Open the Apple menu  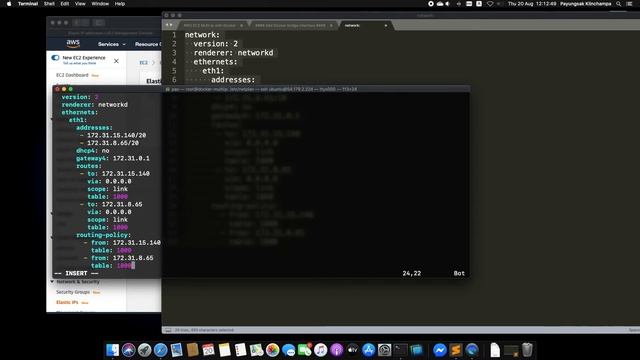(x=9, y=4)
